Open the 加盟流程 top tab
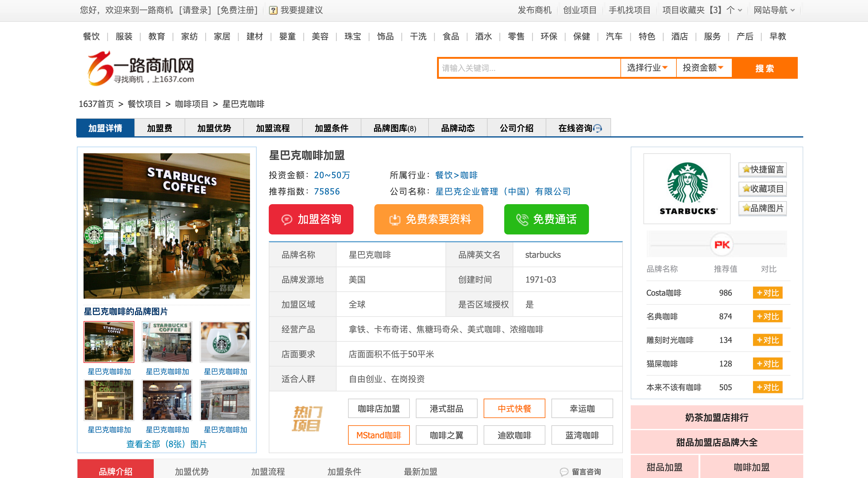 (273, 128)
